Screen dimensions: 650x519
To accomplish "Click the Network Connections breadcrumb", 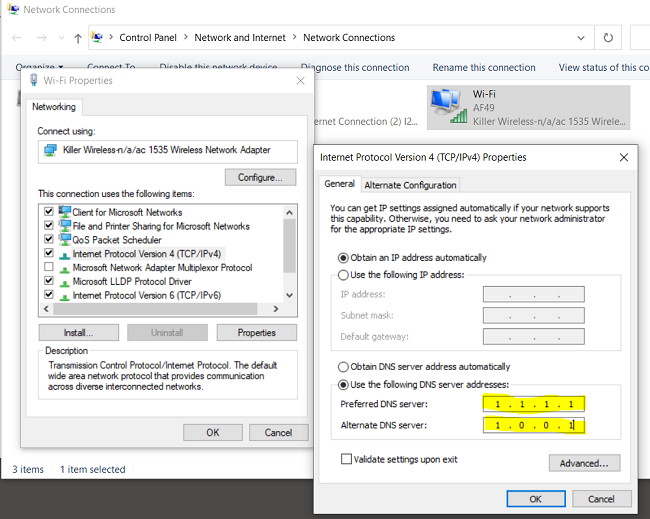I will (x=349, y=38).
